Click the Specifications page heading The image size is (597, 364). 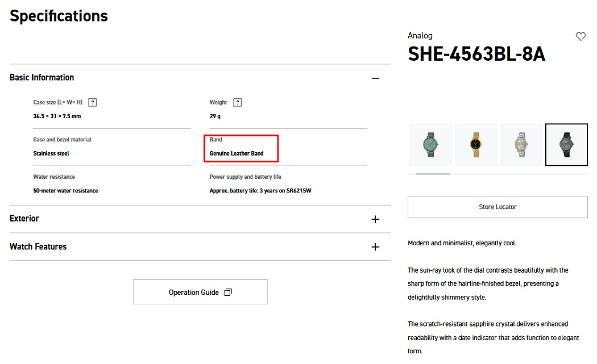click(59, 16)
